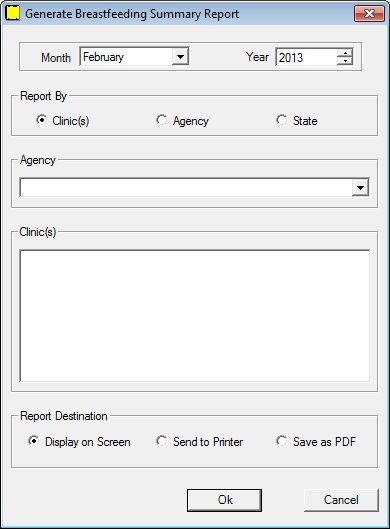Choose Save as PDF destination
This screenshot has width=390, height=529.
[281, 441]
